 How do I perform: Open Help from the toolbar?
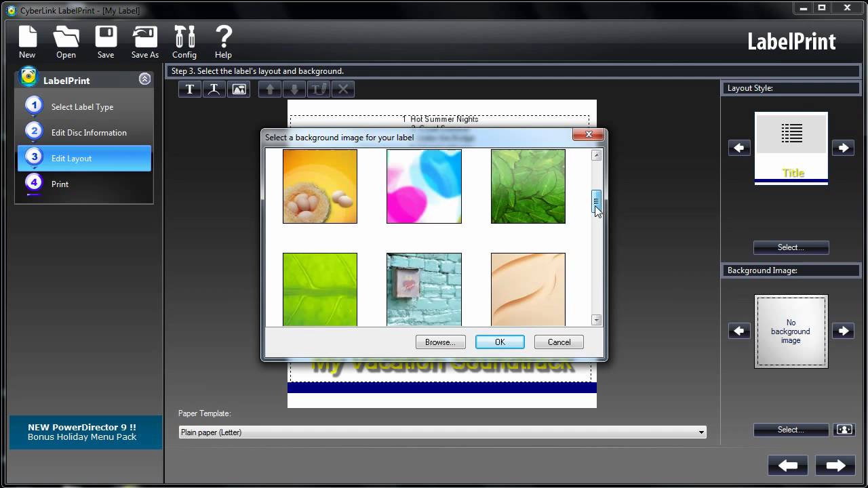point(223,42)
